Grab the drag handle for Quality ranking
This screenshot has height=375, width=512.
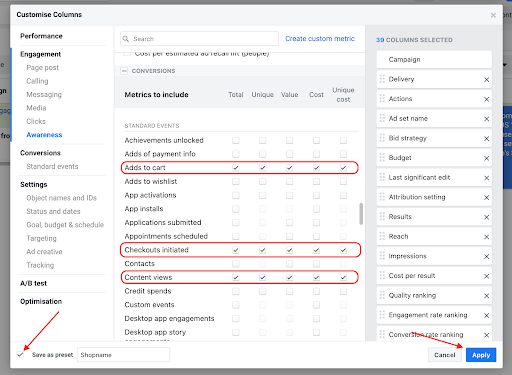[382, 295]
